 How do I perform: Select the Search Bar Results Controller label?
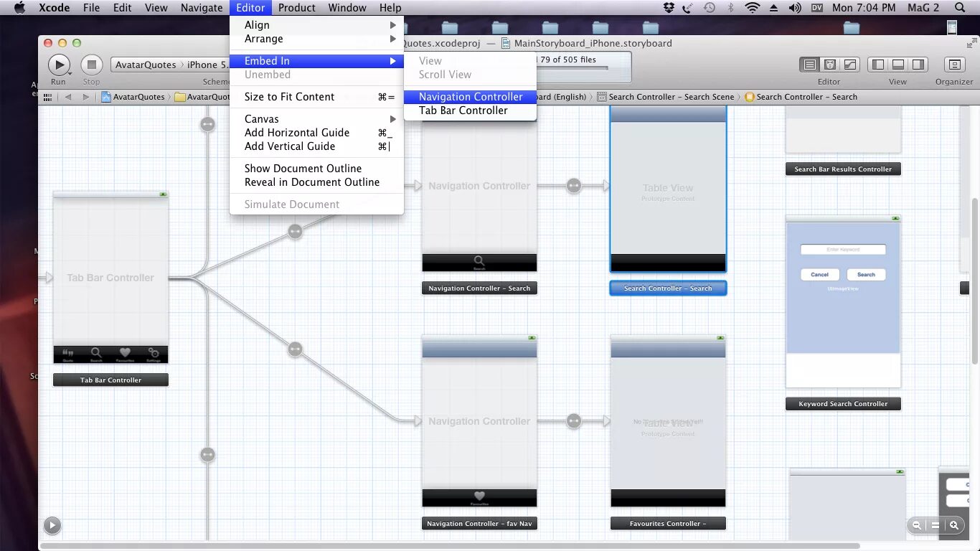[x=843, y=169]
